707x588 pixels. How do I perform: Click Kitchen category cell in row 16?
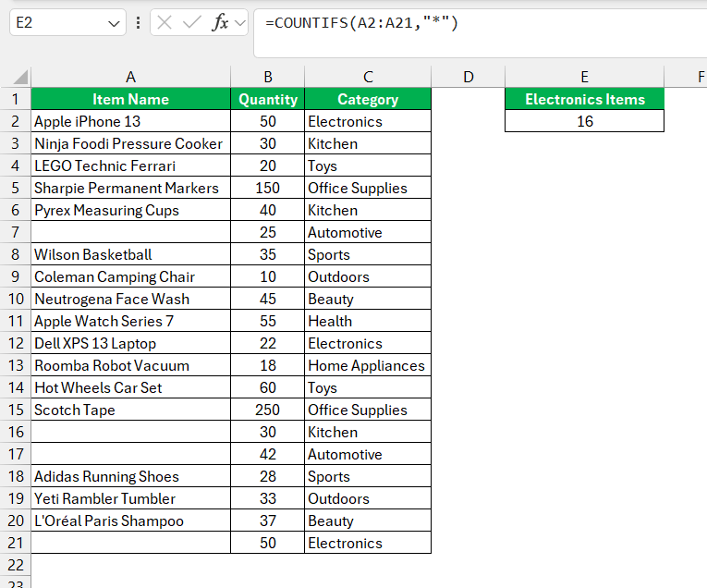point(368,432)
